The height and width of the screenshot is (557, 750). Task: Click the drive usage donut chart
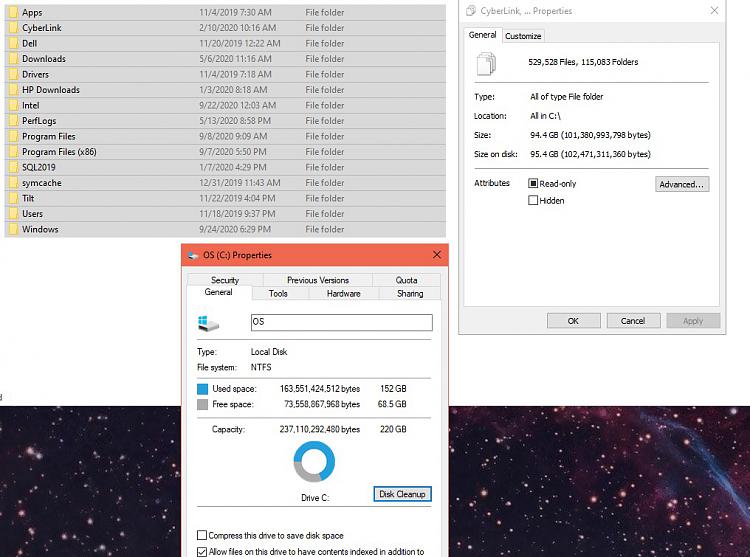point(314,462)
